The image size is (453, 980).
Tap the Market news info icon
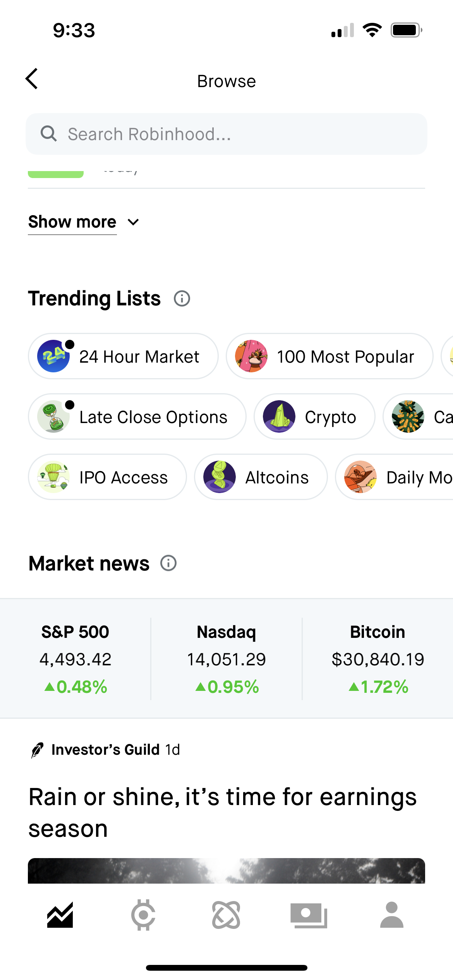tap(168, 563)
